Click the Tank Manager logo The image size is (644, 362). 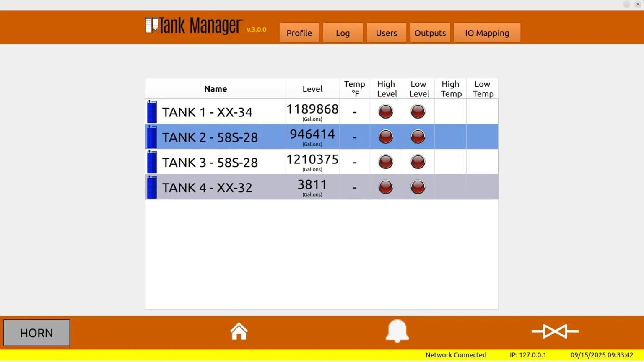tap(194, 26)
